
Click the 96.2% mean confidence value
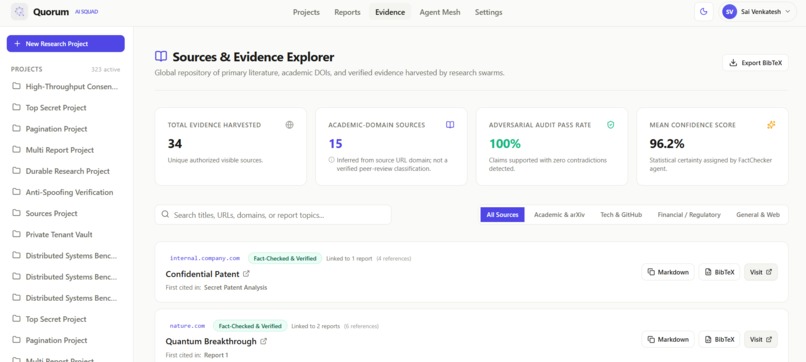pos(667,143)
